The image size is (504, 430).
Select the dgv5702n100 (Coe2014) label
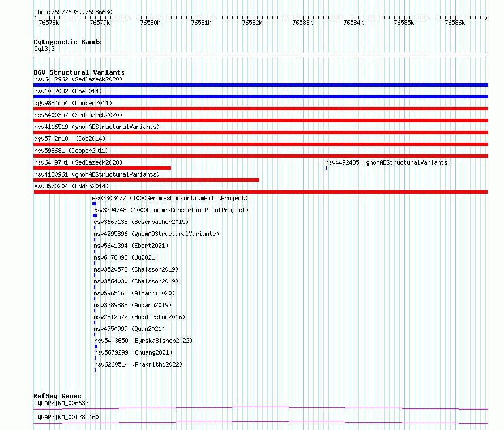coord(70,139)
